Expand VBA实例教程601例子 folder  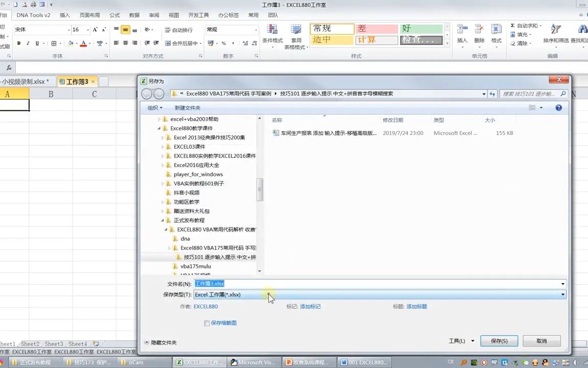(x=162, y=183)
